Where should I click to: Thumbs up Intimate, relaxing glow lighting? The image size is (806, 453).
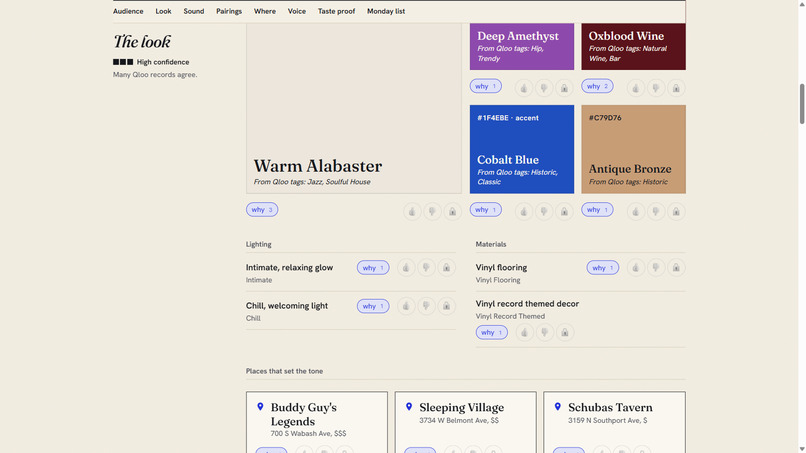(x=406, y=267)
